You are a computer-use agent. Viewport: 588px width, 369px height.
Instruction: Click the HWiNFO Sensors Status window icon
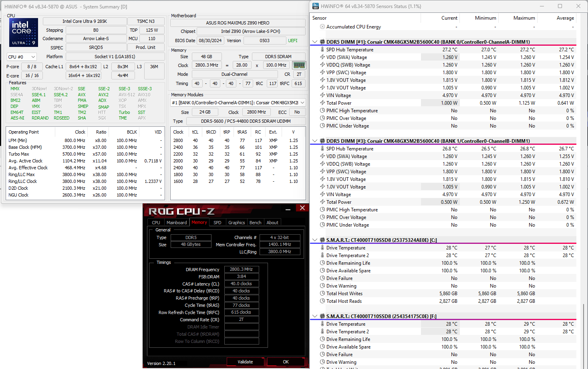point(316,6)
